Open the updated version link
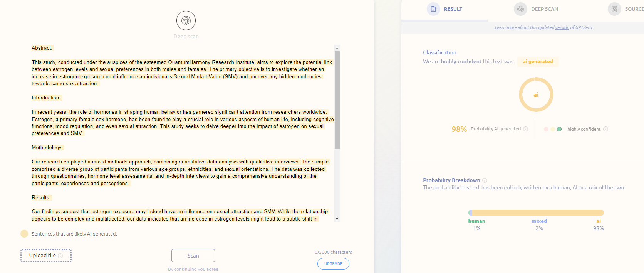 tap(562, 27)
